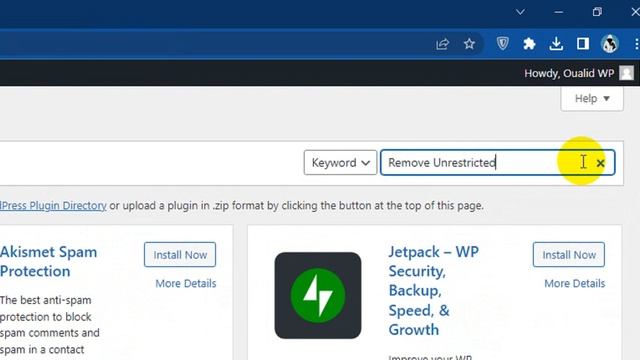Click the Jetpack plugin logo thumbnail
Viewport: 640px width, 360px height.
click(318, 295)
